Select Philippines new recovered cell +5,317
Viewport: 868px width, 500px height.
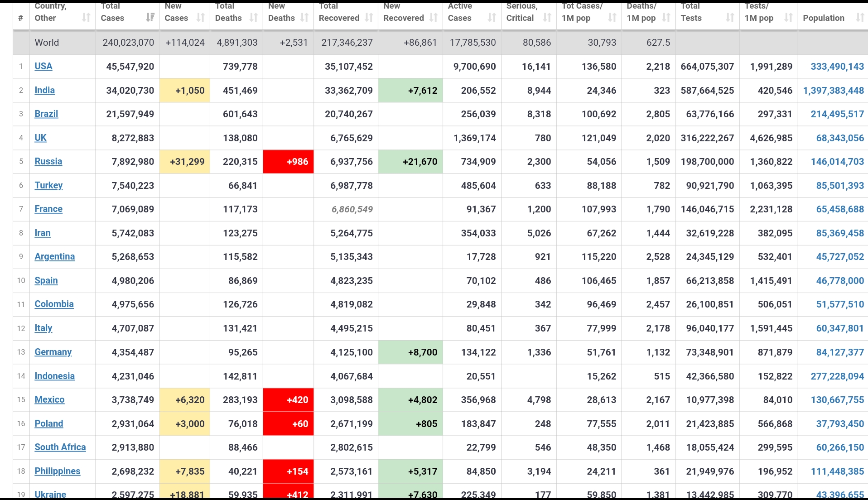(x=410, y=471)
